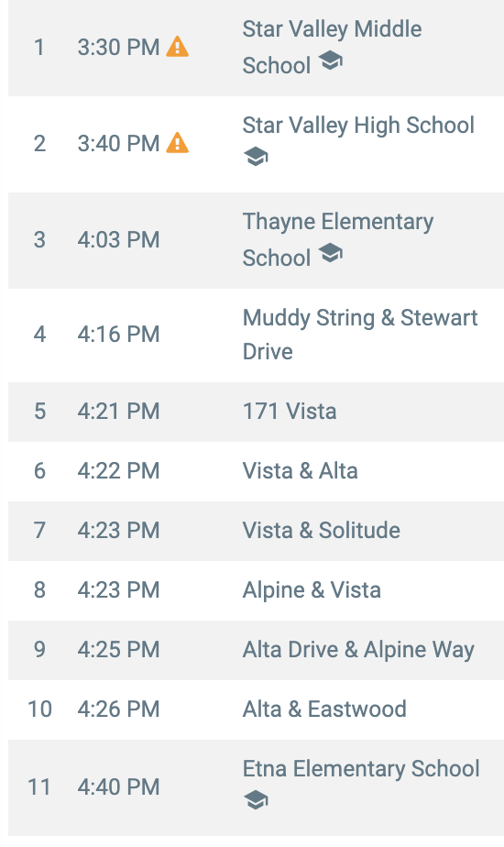Choose Alta Drive & Alpine Way stop
This screenshot has height=847, width=504.
point(358,649)
